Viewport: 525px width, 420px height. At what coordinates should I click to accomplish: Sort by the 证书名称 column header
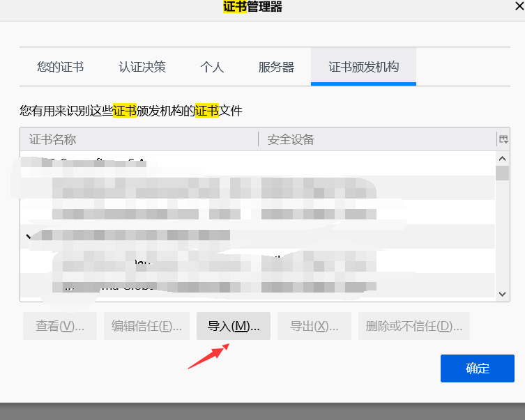coord(139,139)
